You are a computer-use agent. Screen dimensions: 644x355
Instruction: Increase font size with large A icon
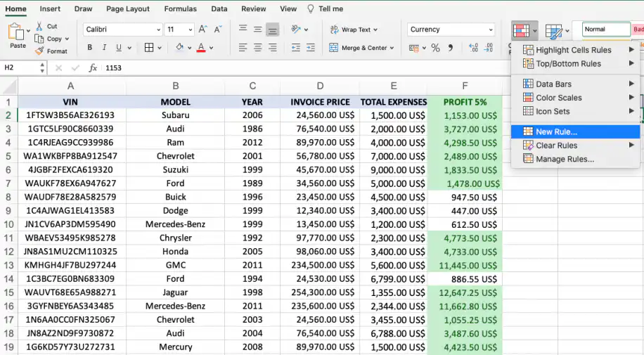point(203,29)
